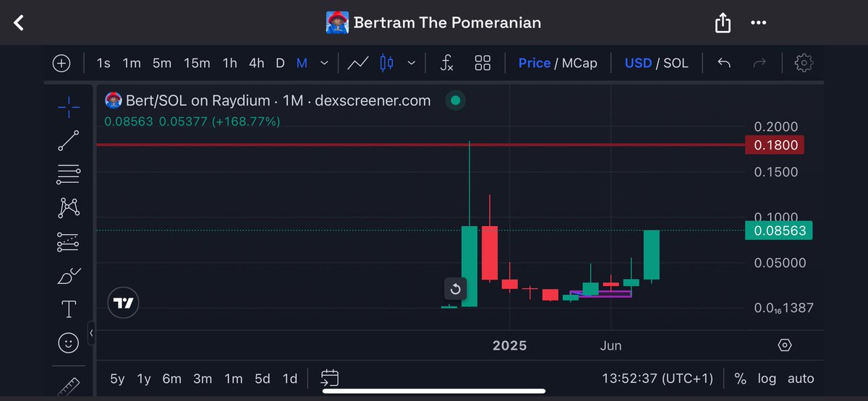
Task: Toggle auto scale mode
Action: tap(800, 379)
